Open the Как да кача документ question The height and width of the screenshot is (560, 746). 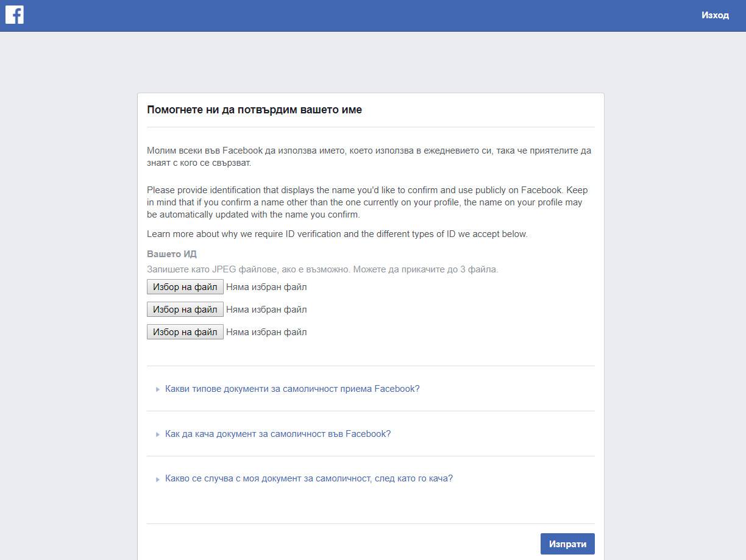[x=278, y=434]
